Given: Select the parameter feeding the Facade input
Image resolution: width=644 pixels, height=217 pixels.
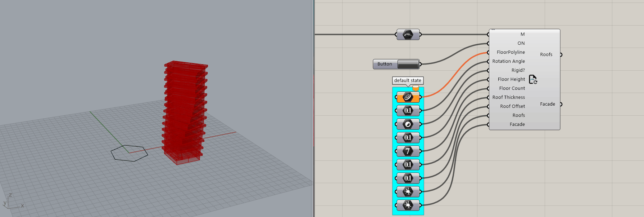Looking at the screenshot, I should tap(408, 205).
